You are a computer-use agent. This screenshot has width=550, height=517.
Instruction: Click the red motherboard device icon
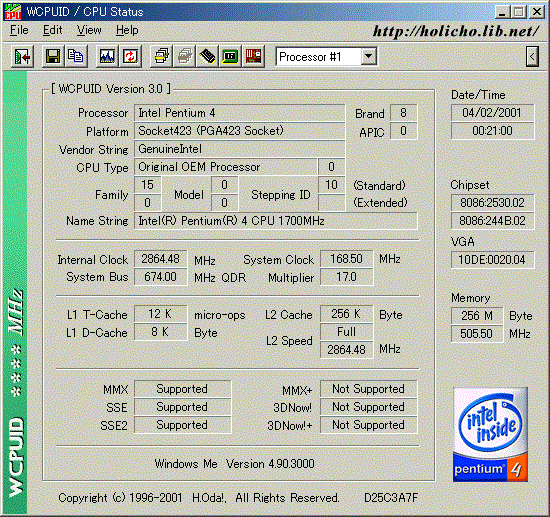pos(253,56)
